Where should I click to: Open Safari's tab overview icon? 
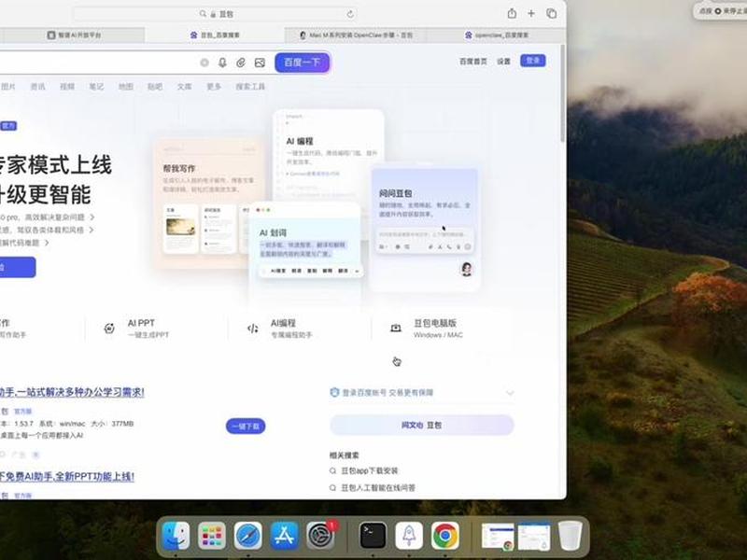pos(551,13)
